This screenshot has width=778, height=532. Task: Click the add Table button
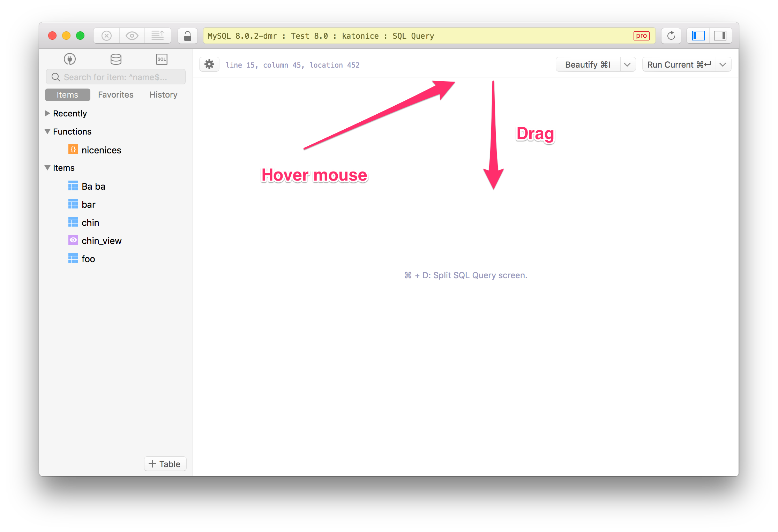(x=165, y=464)
